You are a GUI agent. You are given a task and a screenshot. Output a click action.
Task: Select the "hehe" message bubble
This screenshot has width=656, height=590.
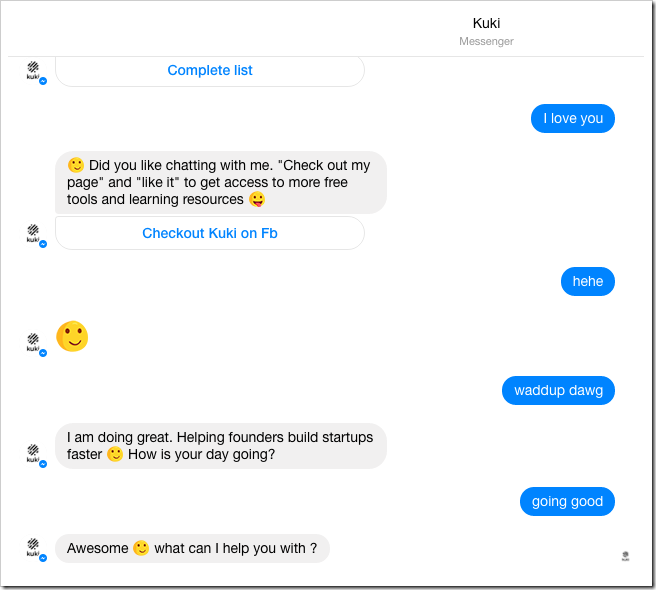(x=588, y=281)
